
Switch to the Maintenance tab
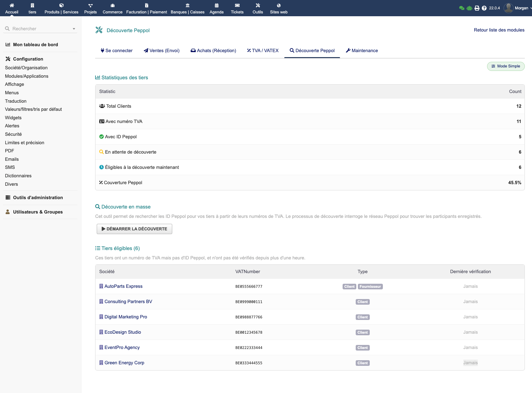362,51
